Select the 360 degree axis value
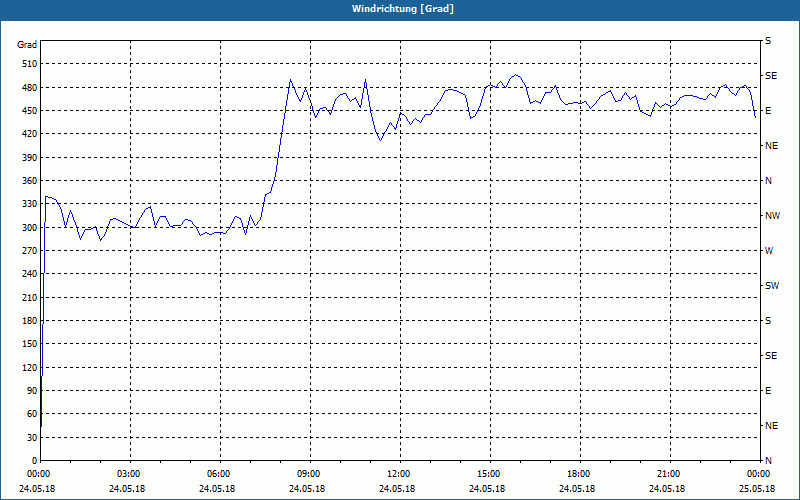This screenshot has height=500, width=800. (30, 181)
